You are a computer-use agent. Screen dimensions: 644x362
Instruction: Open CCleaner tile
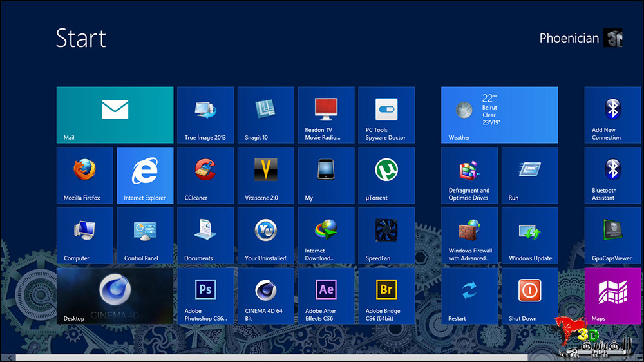205,175
